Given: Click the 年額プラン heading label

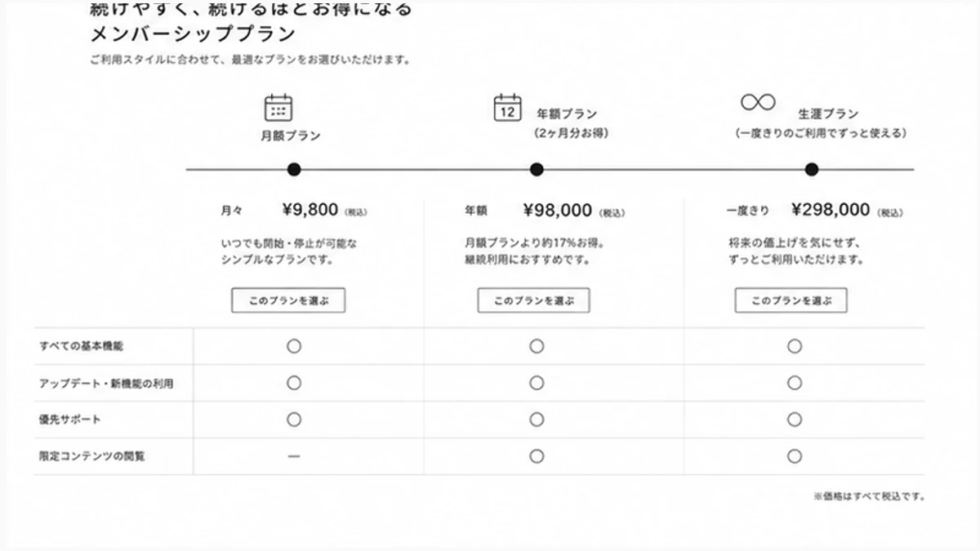Looking at the screenshot, I should pyautogui.click(x=567, y=114).
